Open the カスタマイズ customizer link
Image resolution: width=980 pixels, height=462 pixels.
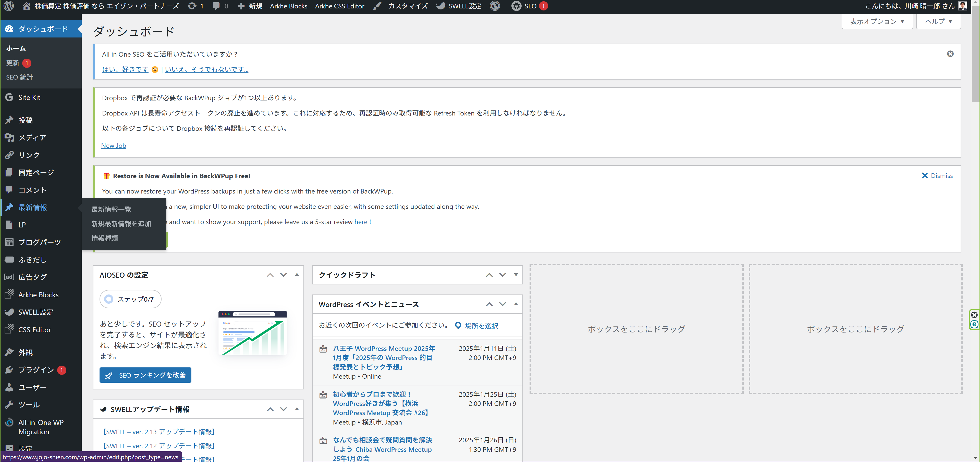[x=400, y=6]
